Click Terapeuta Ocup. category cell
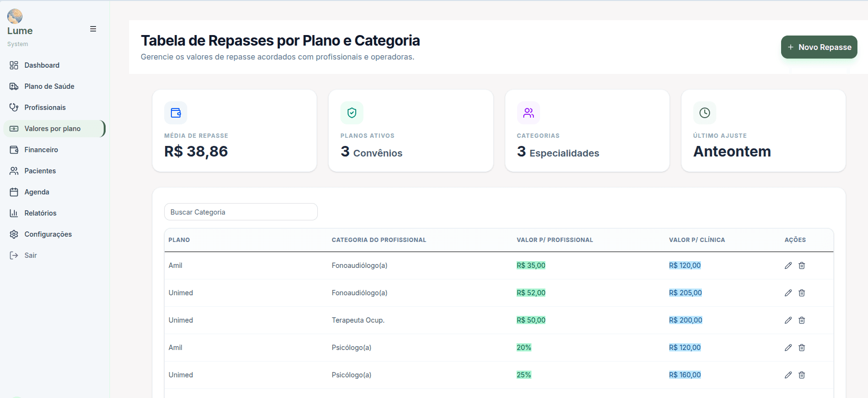The width and height of the screenshot is (868, 398). click(x=358, y=320)
